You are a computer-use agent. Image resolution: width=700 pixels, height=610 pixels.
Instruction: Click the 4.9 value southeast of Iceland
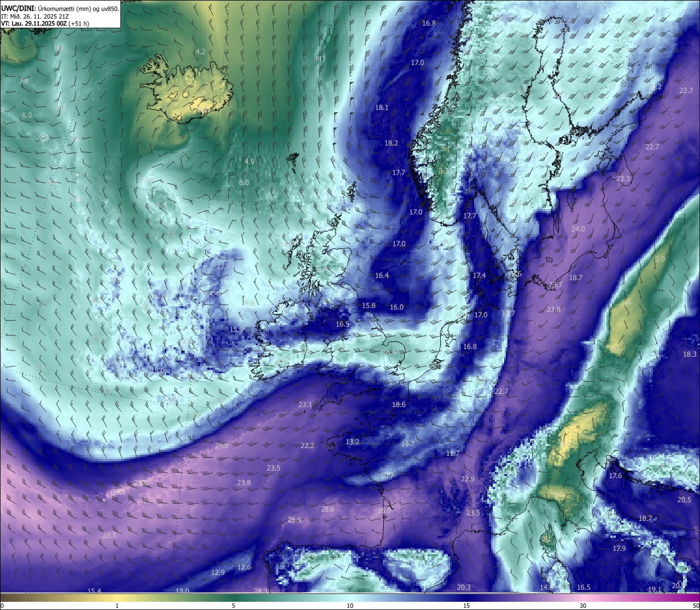[x=249, y=161]
